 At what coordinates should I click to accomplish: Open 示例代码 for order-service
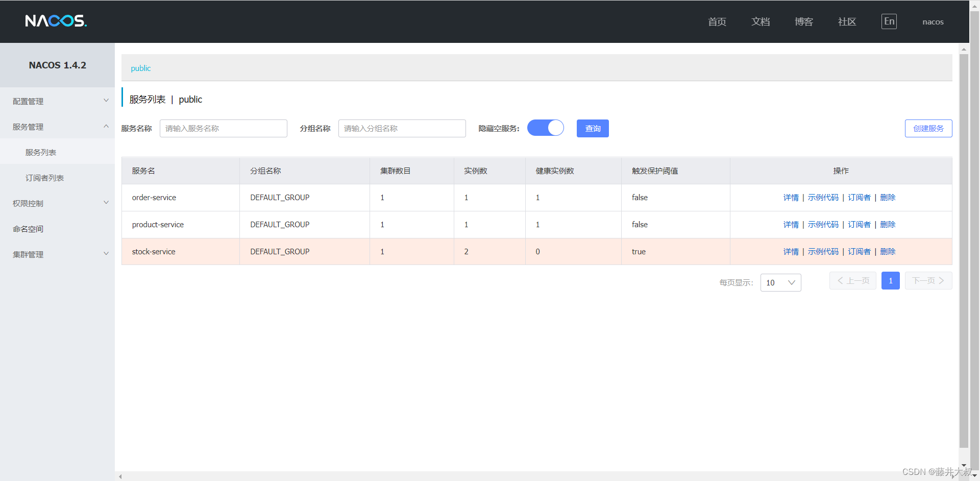(x=823, y=198)
